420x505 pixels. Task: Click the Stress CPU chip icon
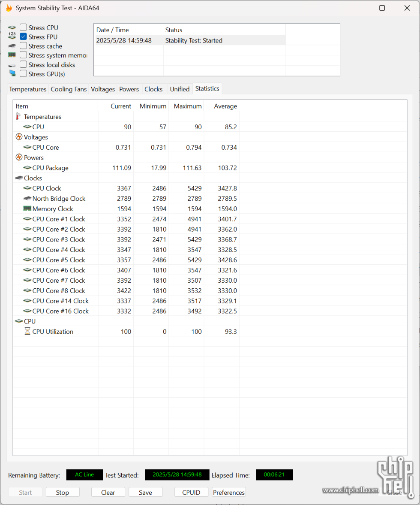12,28
